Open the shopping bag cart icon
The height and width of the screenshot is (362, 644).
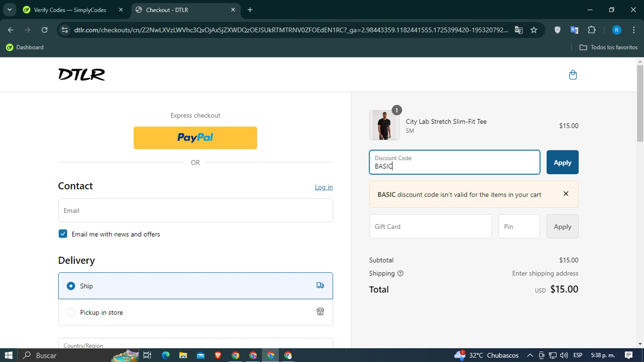coord(573,75)
